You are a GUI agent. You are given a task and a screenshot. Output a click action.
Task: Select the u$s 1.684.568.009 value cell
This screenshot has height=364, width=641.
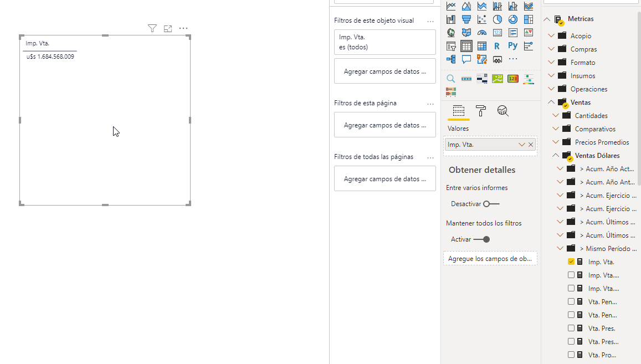[50, 57]
